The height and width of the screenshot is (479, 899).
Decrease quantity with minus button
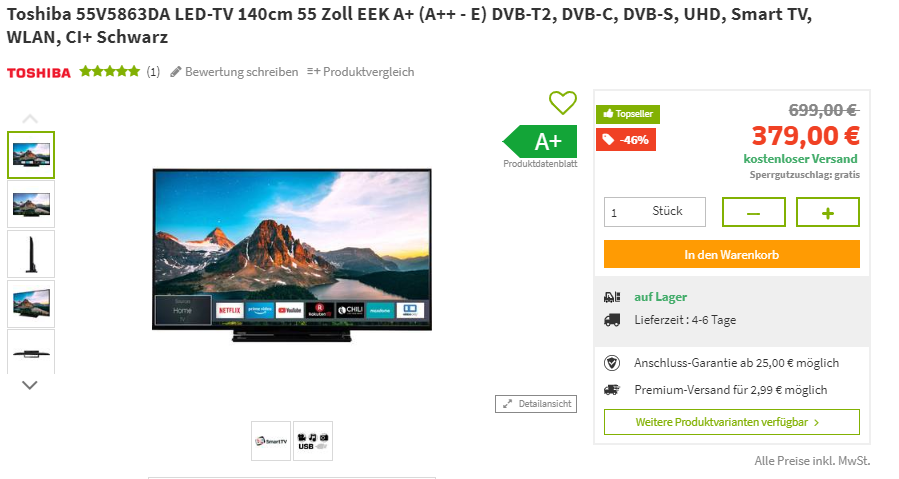pyautogui.click(x=753, y=212)
